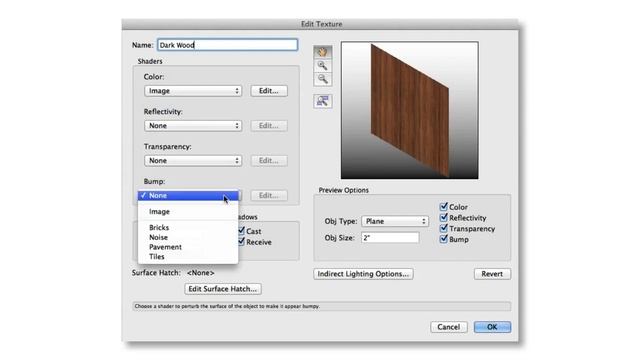Click the zoom out magnifier icon
640x360 pixels.
point(322,79)
